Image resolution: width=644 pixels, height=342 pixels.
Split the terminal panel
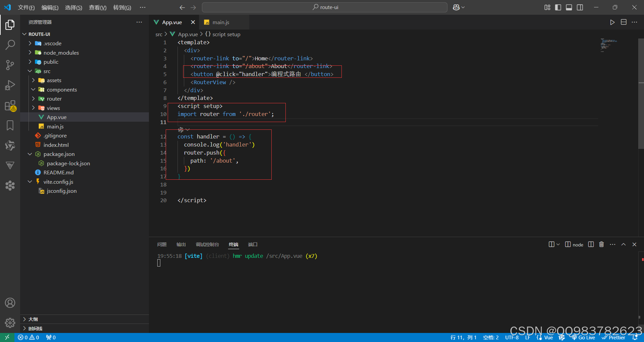[591, 244]
